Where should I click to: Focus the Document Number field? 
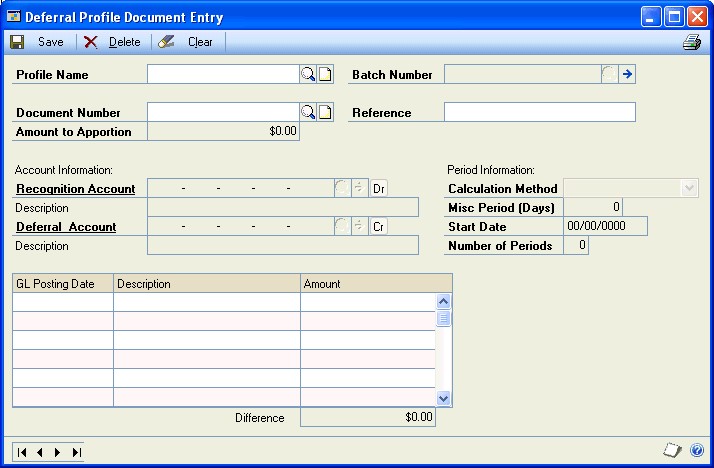pyautogui.click(x=223, y=112)
